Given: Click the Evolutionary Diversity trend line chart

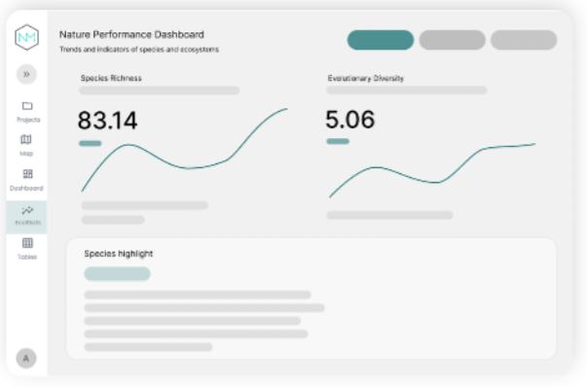Looking at the screenshot, I should [432, 170].
